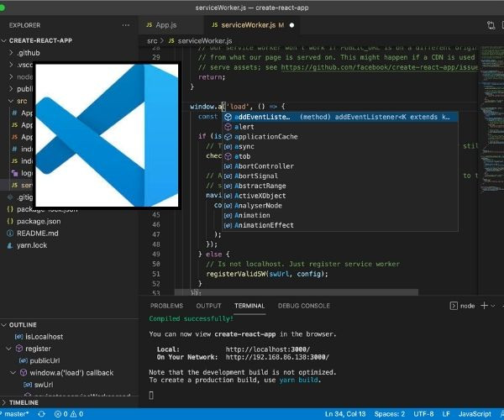504x420 pixels.
Task: Open the Explorer more actions ellipsis
Action: (126, 25)
